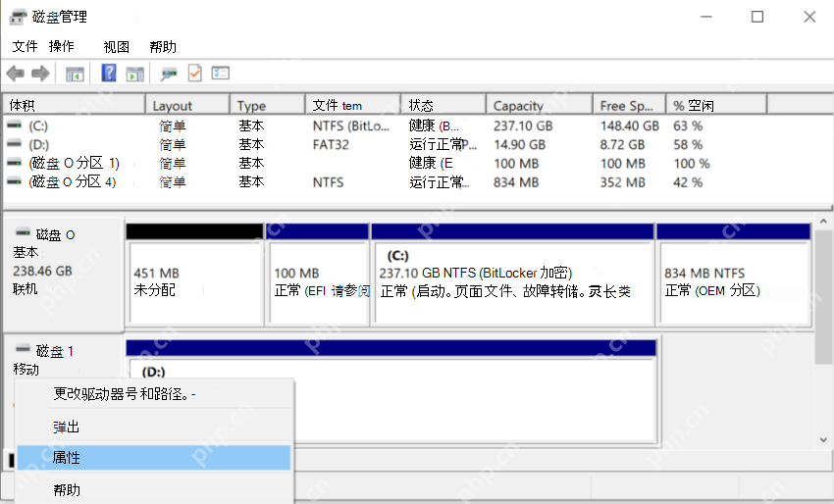The width and height of the screenshot is (834, 504).
Task: Click the 237.10 GB capacity cell
Action: 523,126
